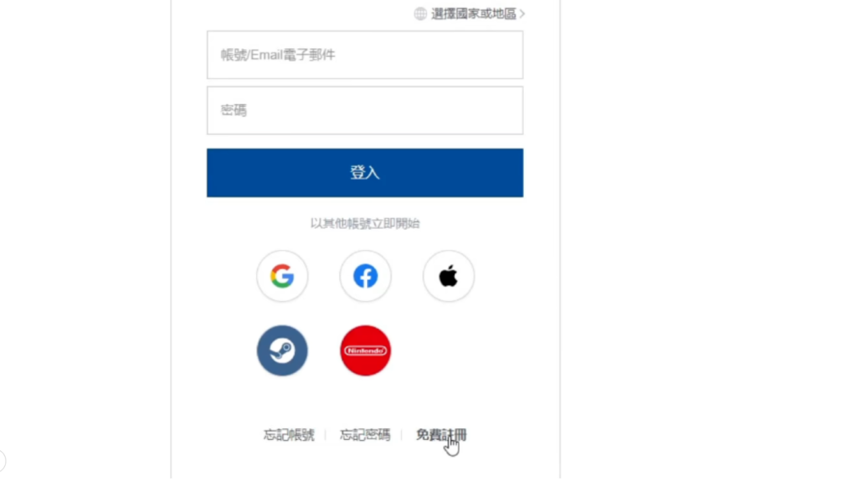The image size is (868, 484).
Task: Log in using the Steam icon
Action: pos(281,351)
